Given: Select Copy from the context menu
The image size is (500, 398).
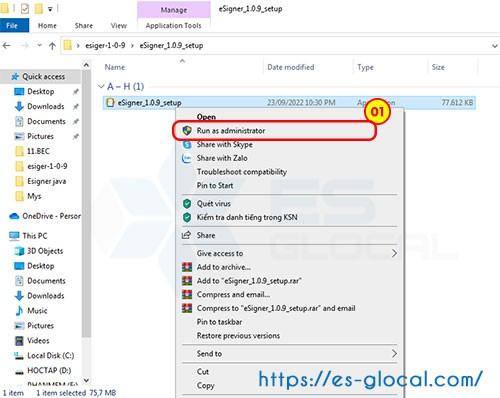Looking at the screenshot, I should coord(205,385).
